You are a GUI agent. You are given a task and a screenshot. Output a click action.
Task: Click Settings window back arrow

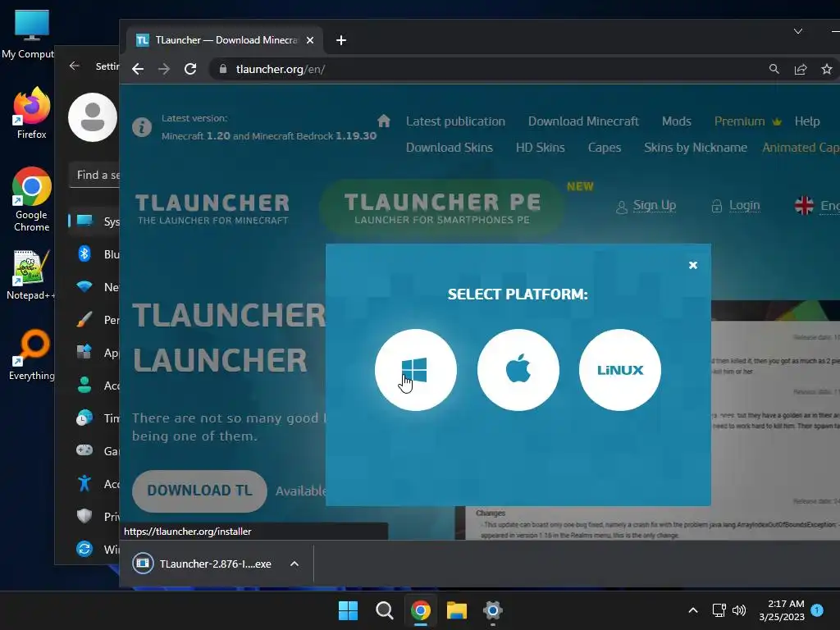point(75,66)
